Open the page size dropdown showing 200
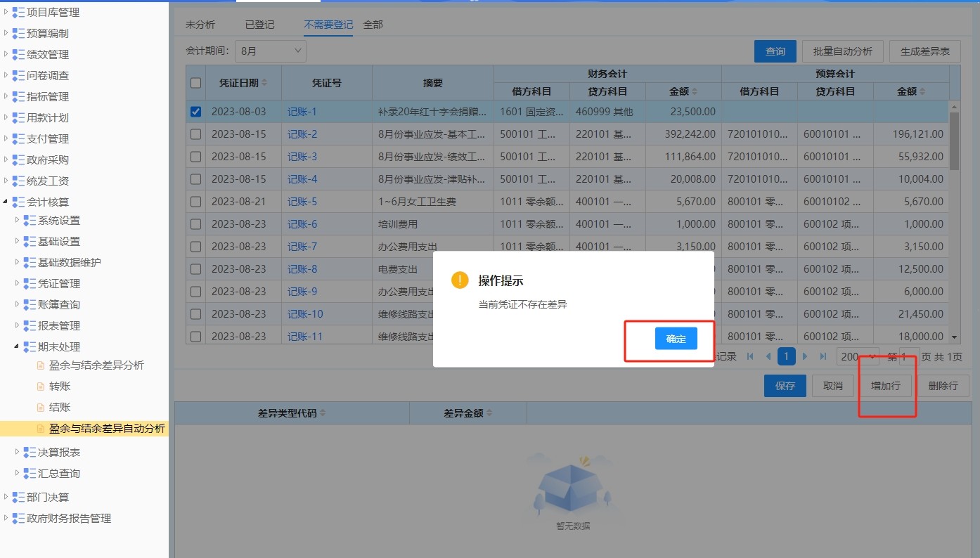 pyautogui.click(x=858, y=356)
